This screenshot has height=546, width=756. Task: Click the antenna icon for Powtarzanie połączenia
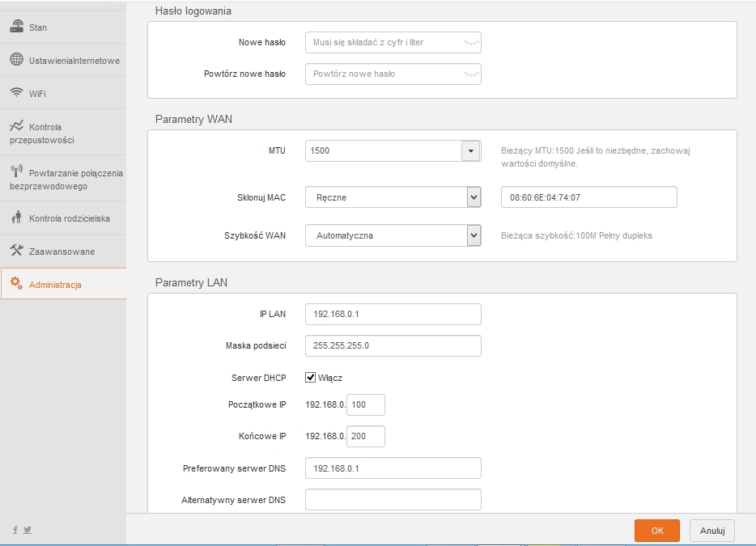(17, 171)
